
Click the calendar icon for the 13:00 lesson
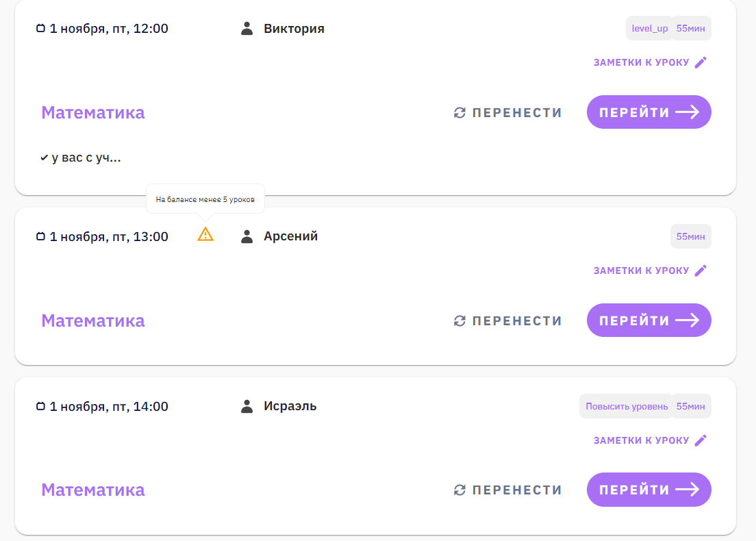(x=40, y=237)
